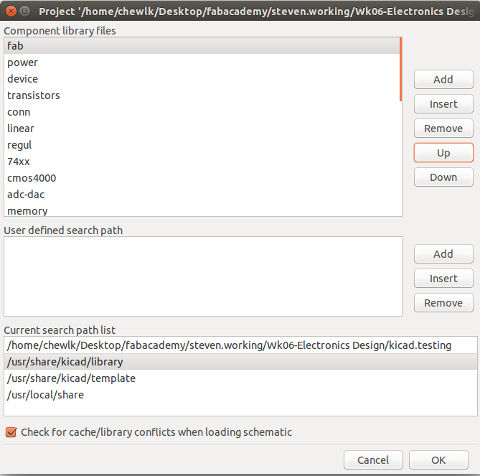Viewport: 480px width, 476px height.
Task: Click the library list orange scrollbar
Action: pos(401,69)
